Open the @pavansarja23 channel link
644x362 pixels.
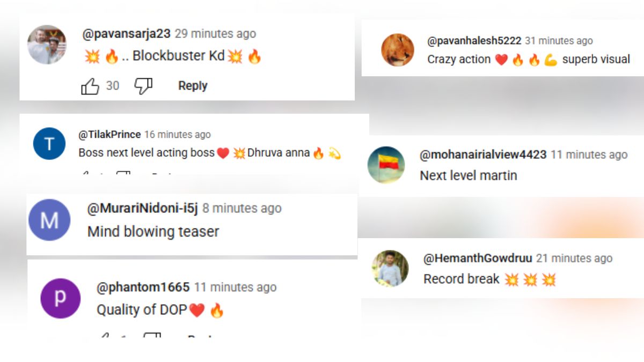tap(126, 34)
